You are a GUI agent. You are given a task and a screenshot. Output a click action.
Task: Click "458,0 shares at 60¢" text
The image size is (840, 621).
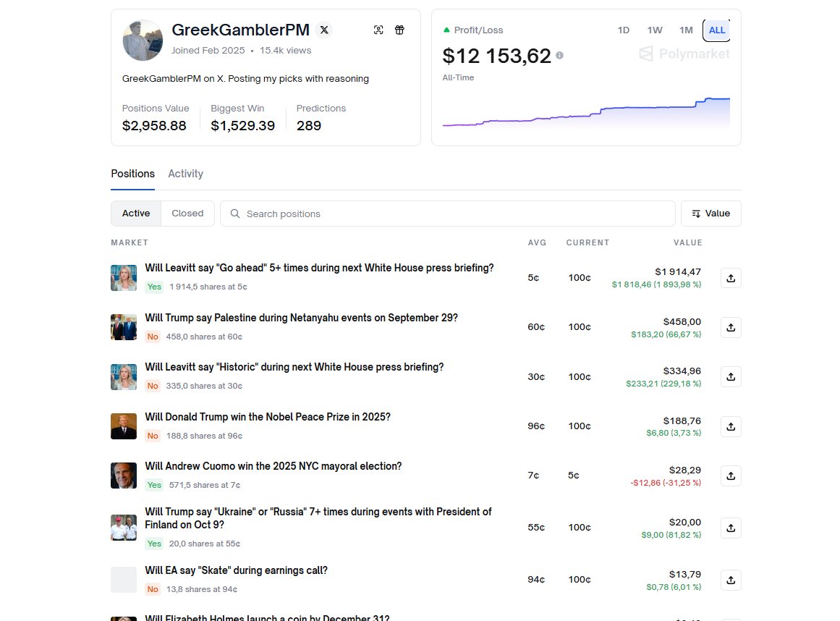coord(204,337)
